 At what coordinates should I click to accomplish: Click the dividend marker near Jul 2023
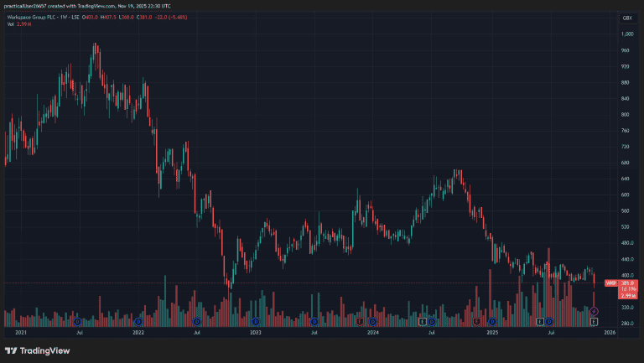click(x=314, y=321)
